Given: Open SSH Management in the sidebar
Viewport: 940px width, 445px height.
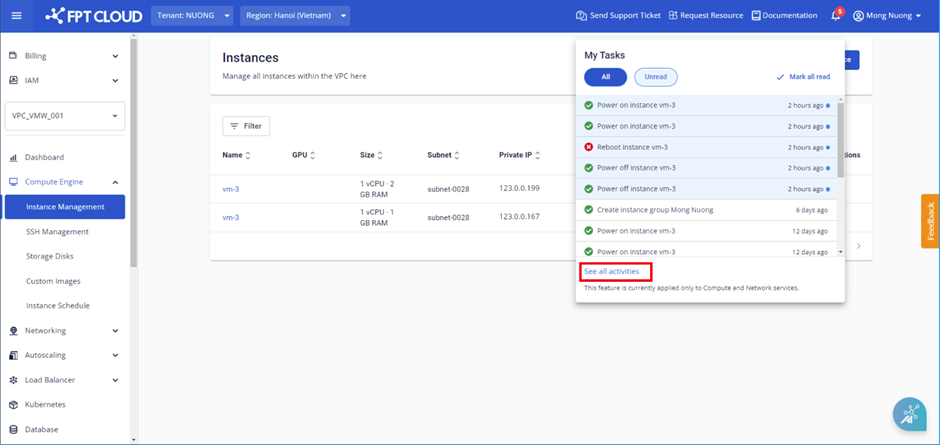Looking at the screenshot, I should (57, 232).
